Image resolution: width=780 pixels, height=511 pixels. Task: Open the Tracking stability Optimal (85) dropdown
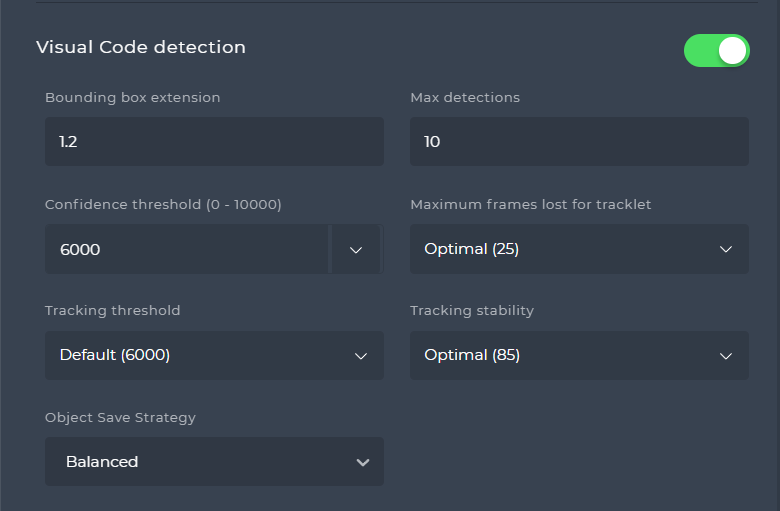(x=579, y=355)
